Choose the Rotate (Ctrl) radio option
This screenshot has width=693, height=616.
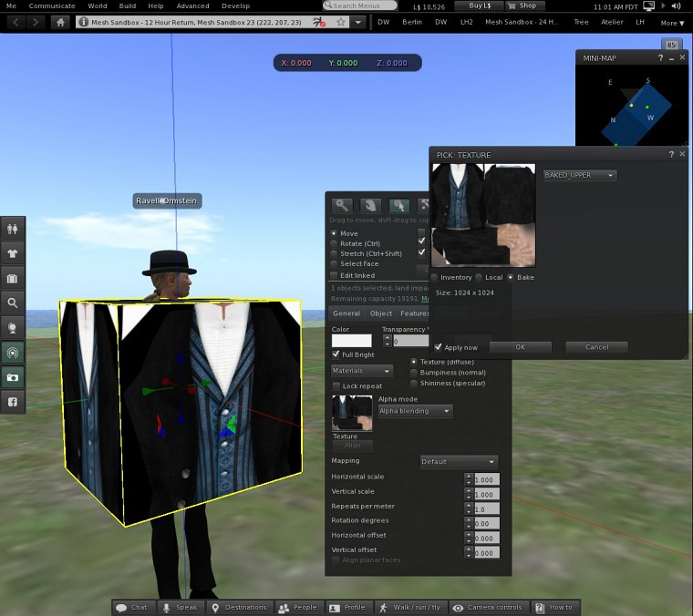[x=334, y=243]
